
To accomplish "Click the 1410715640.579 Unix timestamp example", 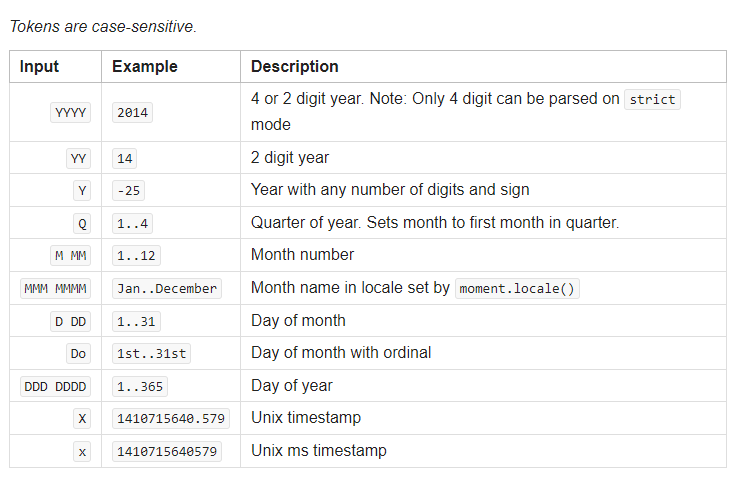I will tap(170, 419).
